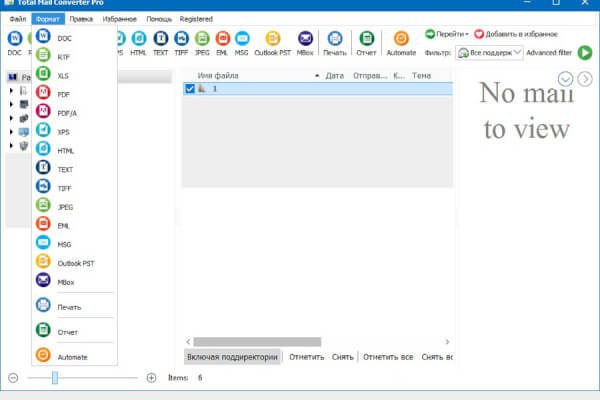Click the preview pane down chevron
600x400 pixels.
click(x=565, y=79)
